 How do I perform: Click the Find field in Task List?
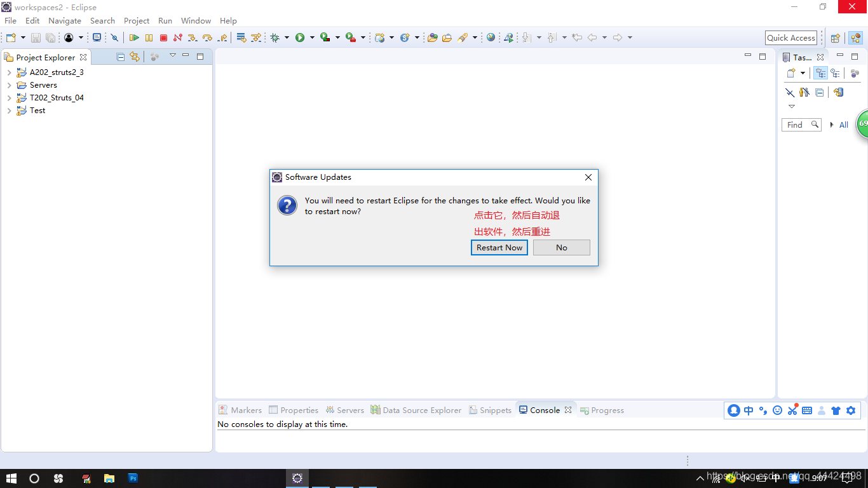(801, 125)
